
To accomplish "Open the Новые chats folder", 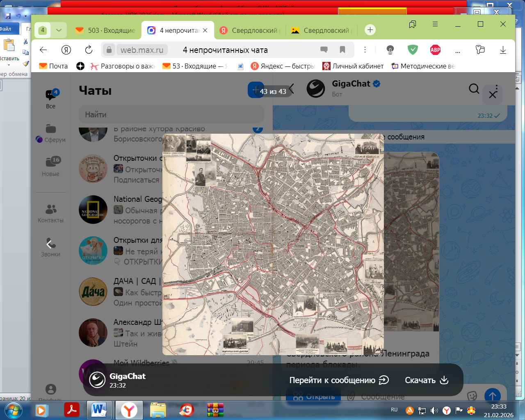I will coord(51,167).
